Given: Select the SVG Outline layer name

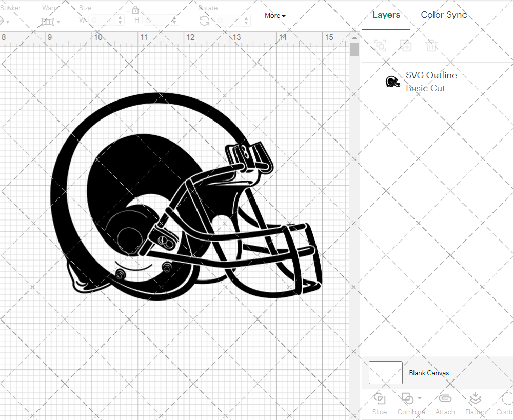Looking at the screenshot, I should tap(431, 75).
